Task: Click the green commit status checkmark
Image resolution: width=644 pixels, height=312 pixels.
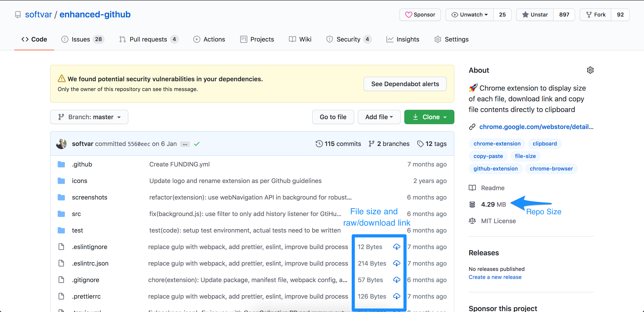Action: point(197,144)
